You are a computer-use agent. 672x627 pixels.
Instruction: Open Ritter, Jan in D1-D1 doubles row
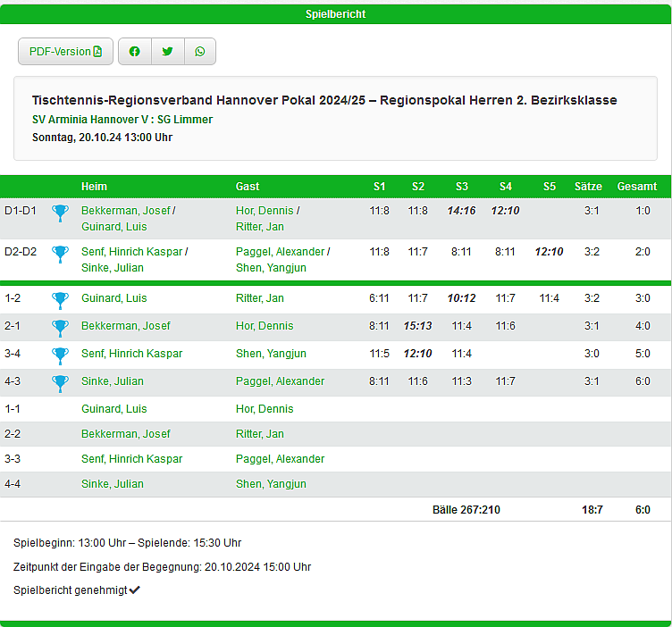pos(260,227)
